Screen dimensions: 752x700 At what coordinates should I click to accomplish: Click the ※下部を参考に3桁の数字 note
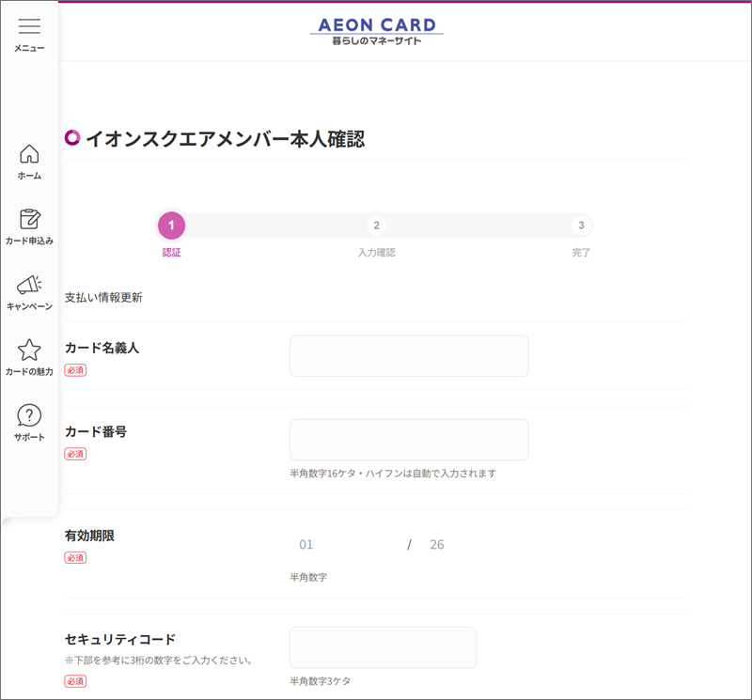coord(159,661)
